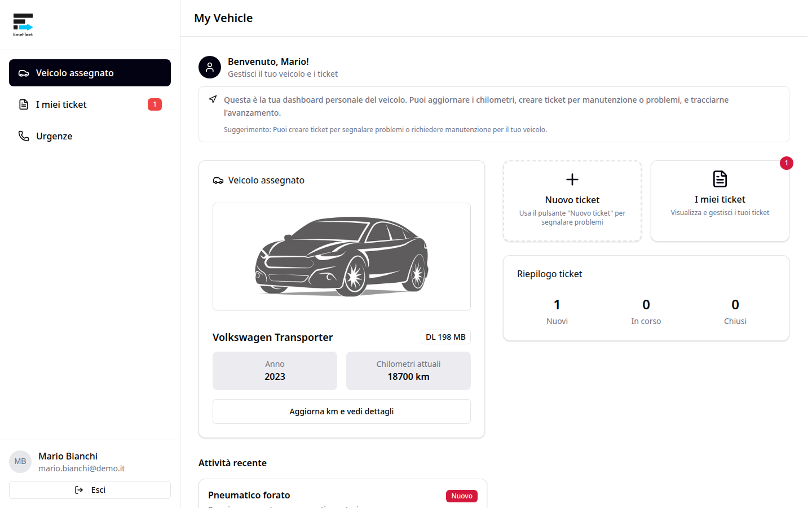
Task: Click the red notification badge on ticket card
Action: point(787,163)
